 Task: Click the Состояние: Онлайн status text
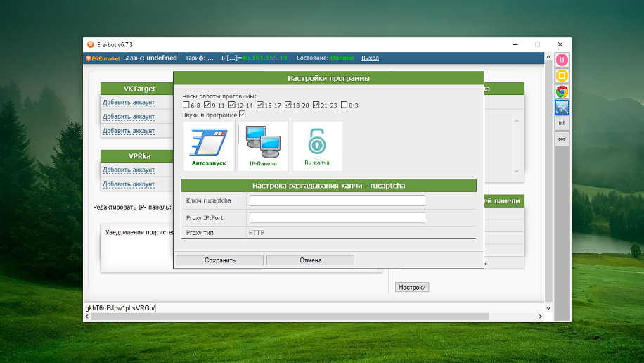click(325, 58)
